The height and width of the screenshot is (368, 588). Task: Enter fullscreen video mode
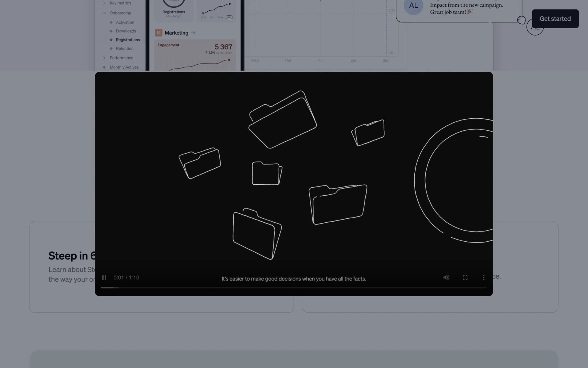click(465, 278)
